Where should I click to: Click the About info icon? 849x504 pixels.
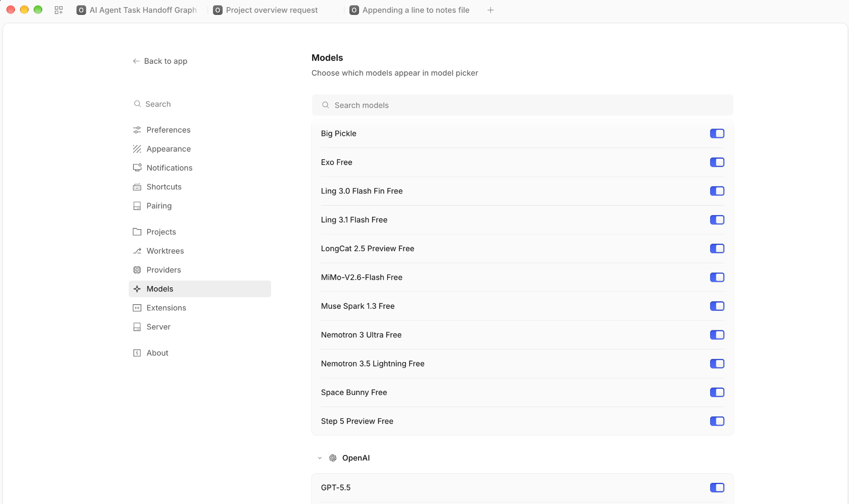[x=137, y=353]
